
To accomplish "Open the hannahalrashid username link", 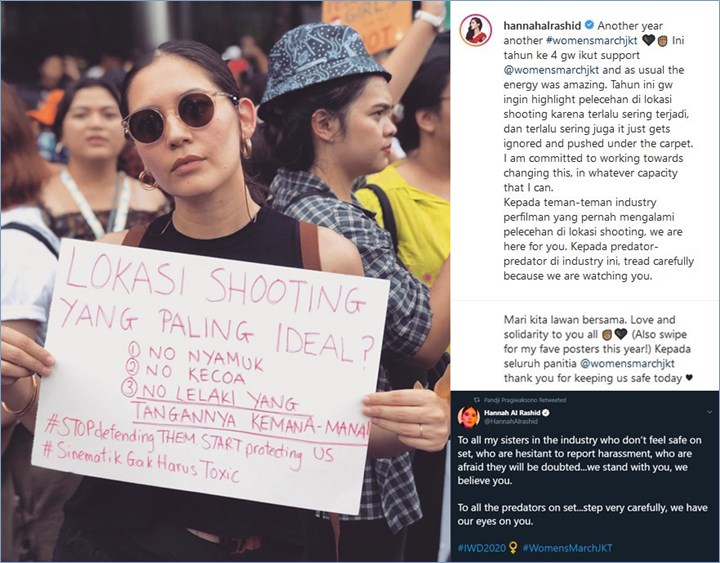I will click(542, 26).
